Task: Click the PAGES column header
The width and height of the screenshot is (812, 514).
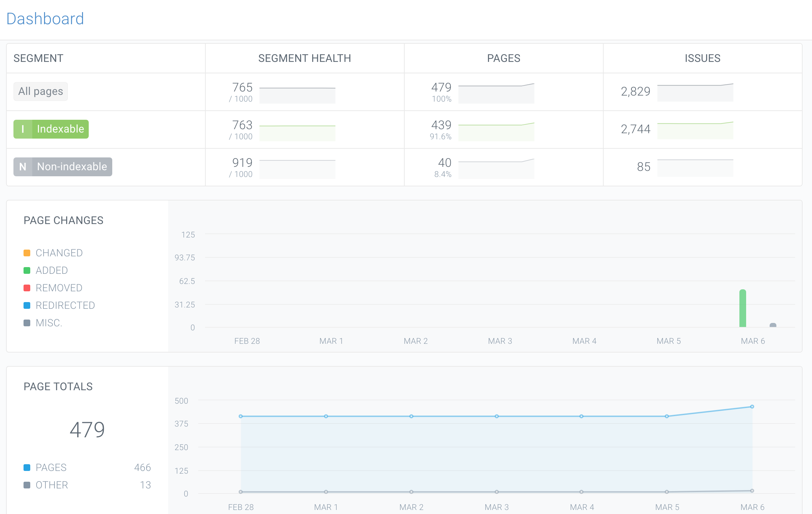Action: [503, 59]
